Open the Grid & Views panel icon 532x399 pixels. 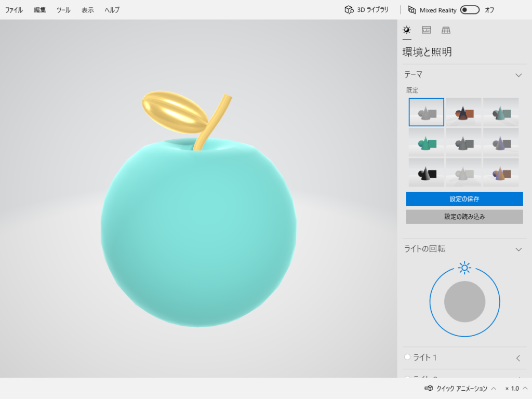[446, 30]
